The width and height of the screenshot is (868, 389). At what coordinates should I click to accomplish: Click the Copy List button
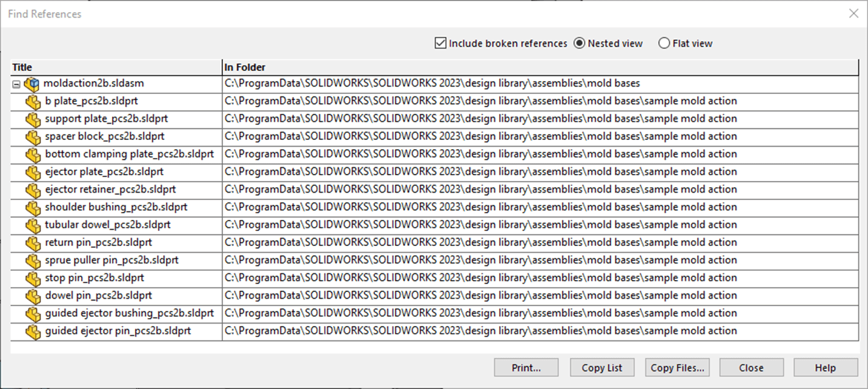pyautogui.click(x=601, y=368)
